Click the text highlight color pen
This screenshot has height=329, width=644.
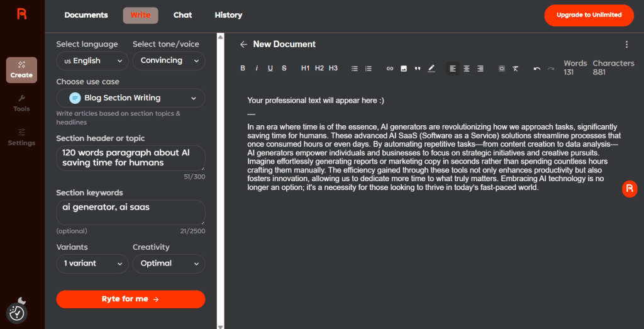point(431,69)
